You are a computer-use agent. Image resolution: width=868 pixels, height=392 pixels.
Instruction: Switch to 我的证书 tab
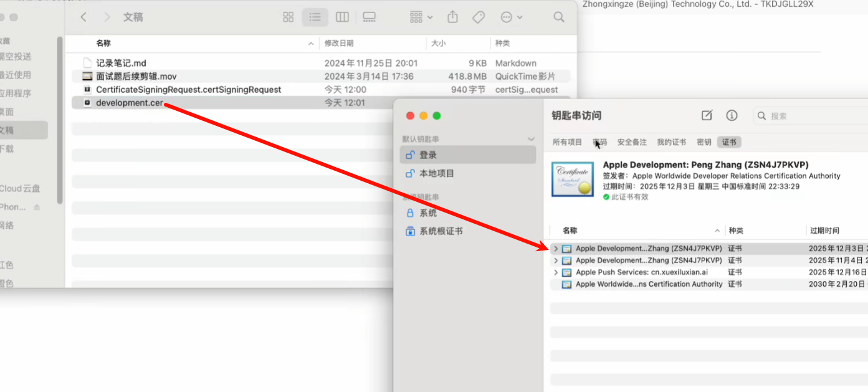click(671, 142)
